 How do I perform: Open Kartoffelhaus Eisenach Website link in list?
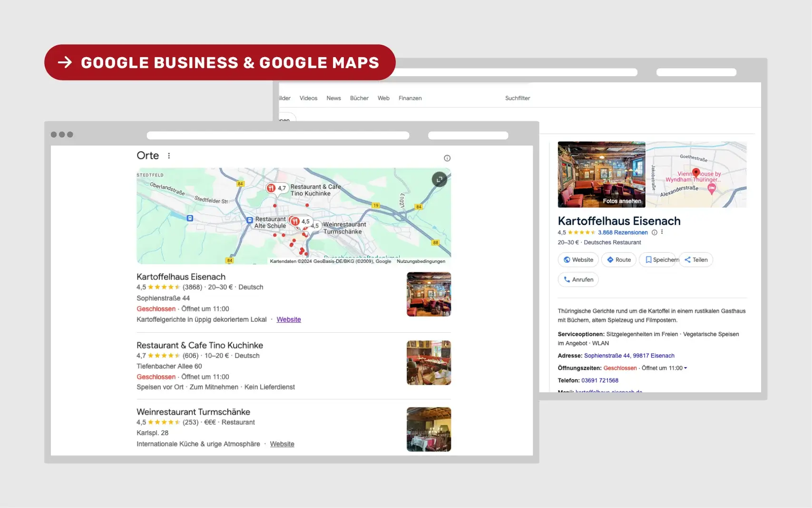[x=289, y=319]
